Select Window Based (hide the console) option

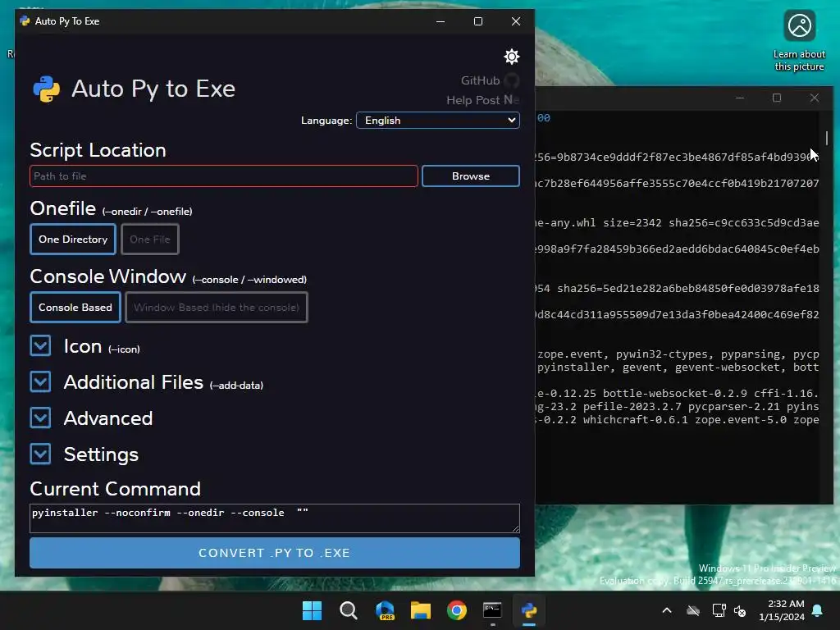click(x=217, y=307)
